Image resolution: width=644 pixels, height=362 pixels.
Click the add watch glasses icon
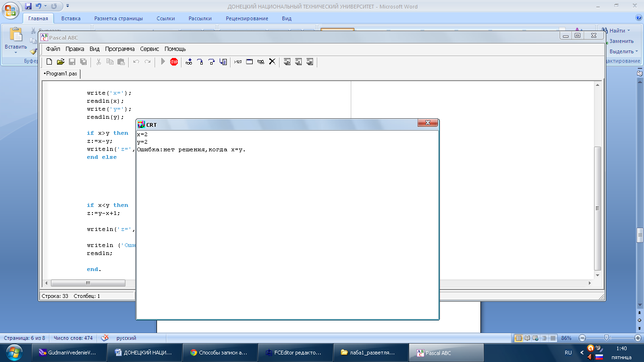pyautogui.click(x=189, y=62)
